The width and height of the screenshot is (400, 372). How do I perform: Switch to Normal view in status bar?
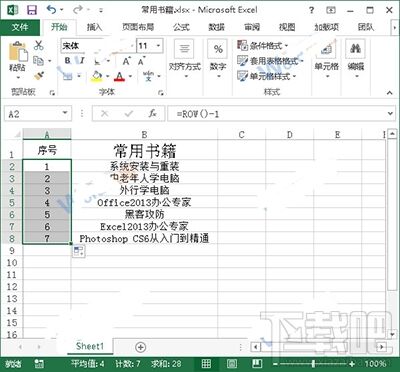(206, 363)
